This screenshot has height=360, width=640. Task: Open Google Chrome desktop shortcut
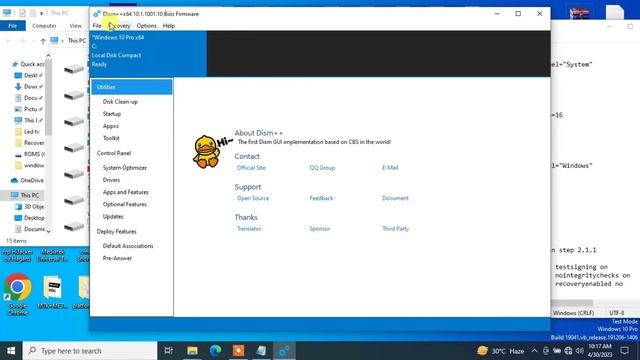18,295
